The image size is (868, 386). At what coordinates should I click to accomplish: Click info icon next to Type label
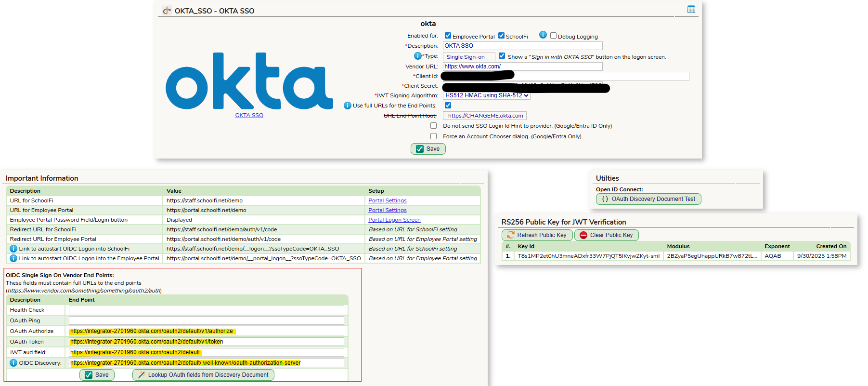pos(418,56)
